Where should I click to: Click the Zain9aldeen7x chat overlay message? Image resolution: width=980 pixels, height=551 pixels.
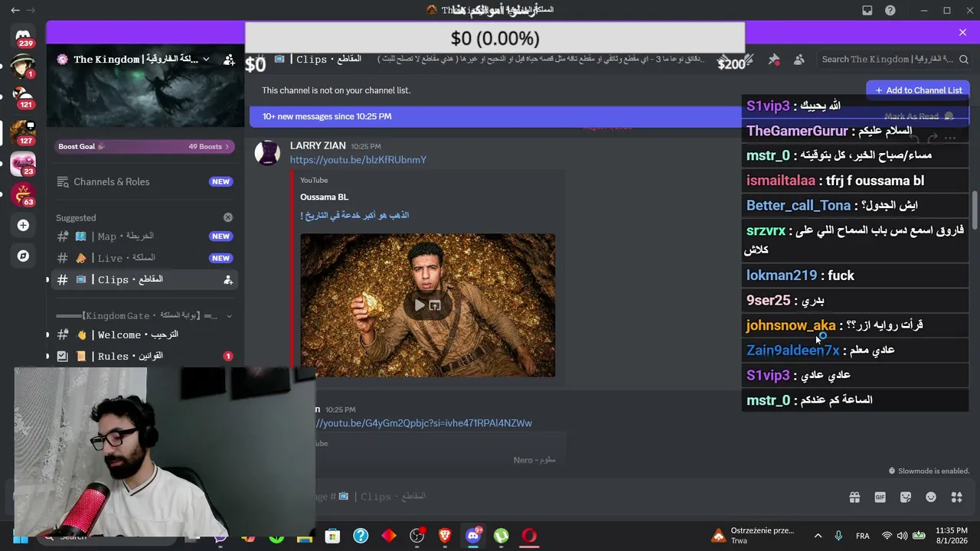pyautogui.click(x=855, y=350)
